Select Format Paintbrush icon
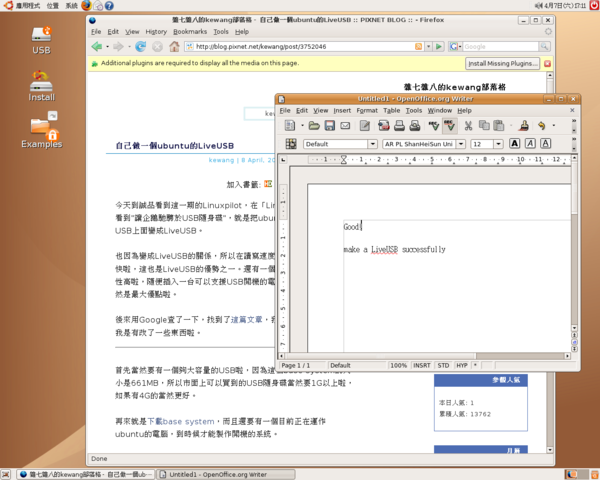 click(x=524, y=126)
